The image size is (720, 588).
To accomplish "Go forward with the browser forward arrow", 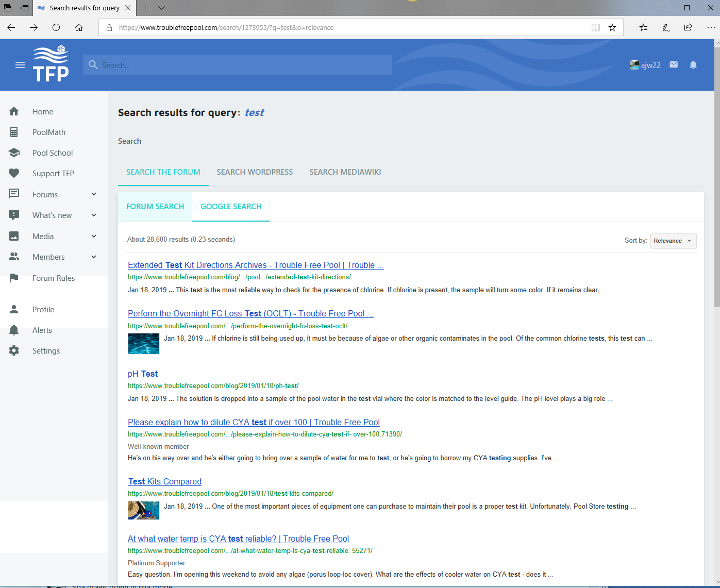I will 34,27.
